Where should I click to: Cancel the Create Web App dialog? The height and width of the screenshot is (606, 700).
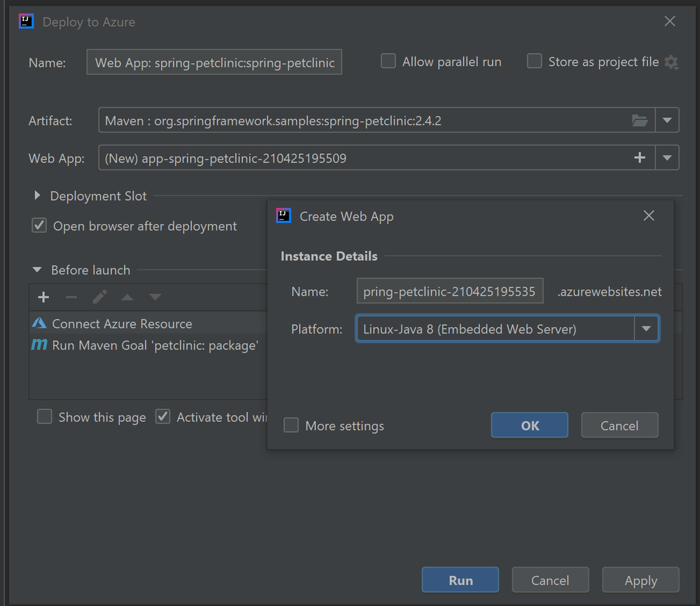[619, 425]
